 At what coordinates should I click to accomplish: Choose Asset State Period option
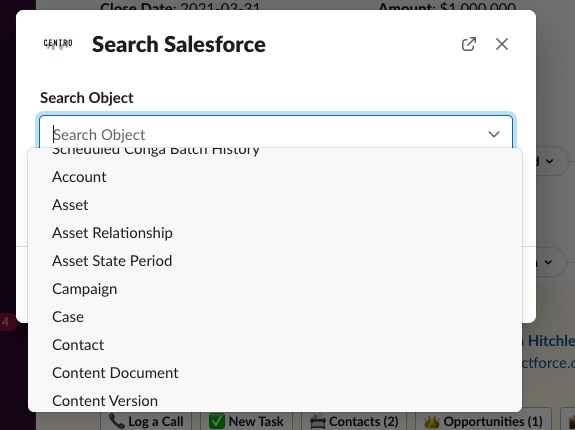275,261
